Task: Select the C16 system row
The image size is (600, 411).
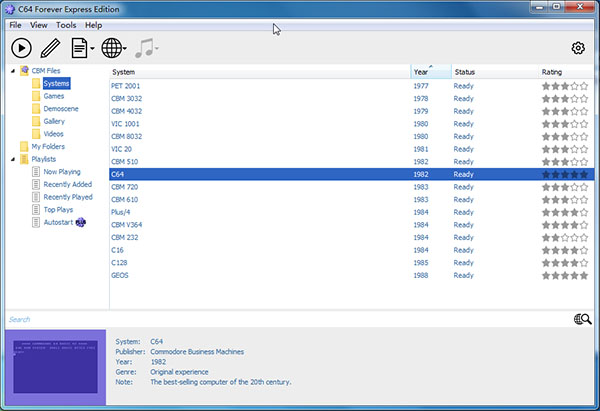Action: [x=351, y=250]
